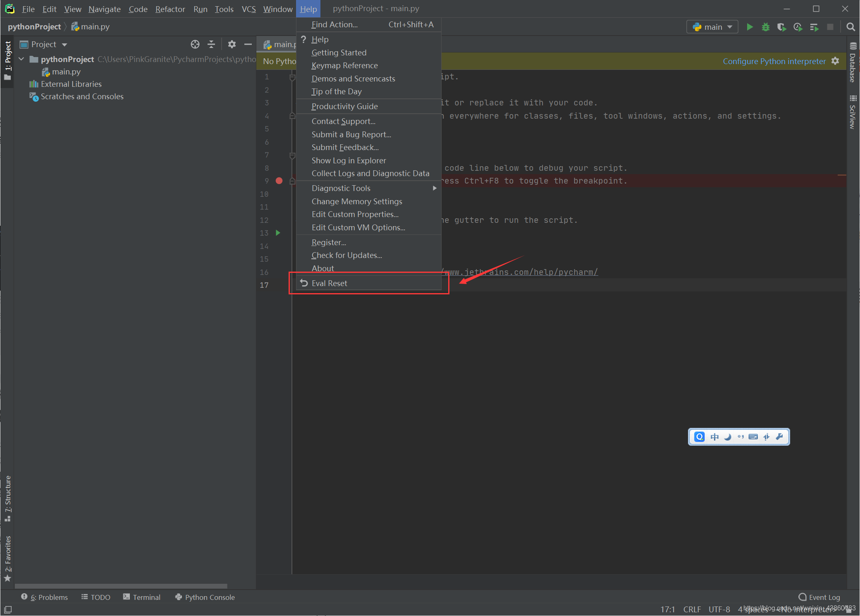Toggle the code fold marker at line 1
The image size is (860, 616).
[x=292, y=77]
